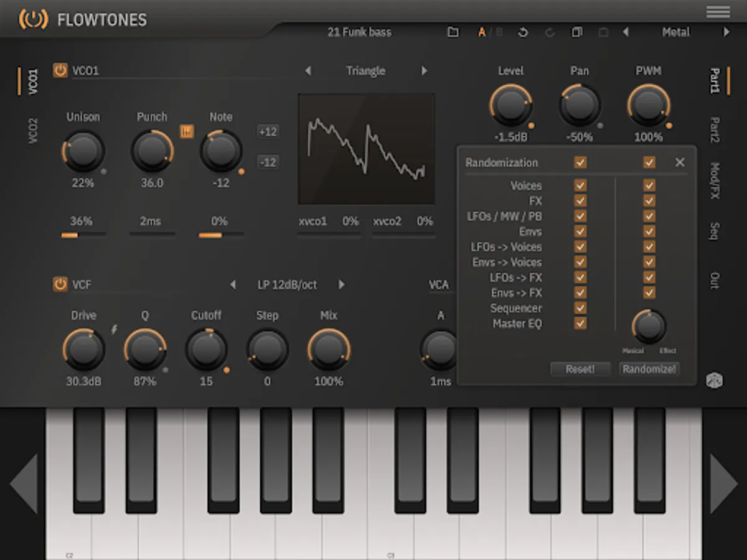Image resolution: width=747 pixels, height=560 pixels.
Task: Click the VCA attack A knob
Action: click(440, 350)
